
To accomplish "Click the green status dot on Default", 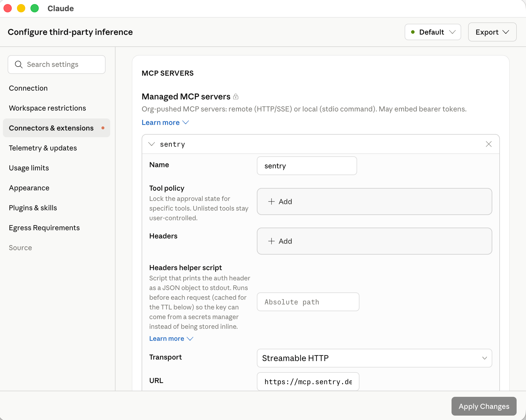I will pyautogui.click(x=413, y=32).
